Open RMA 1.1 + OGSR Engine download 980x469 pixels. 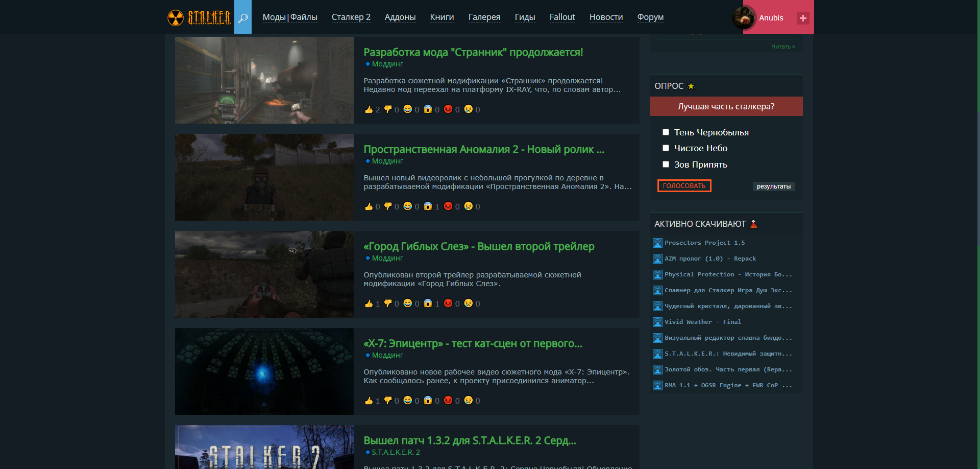point(728,386)
